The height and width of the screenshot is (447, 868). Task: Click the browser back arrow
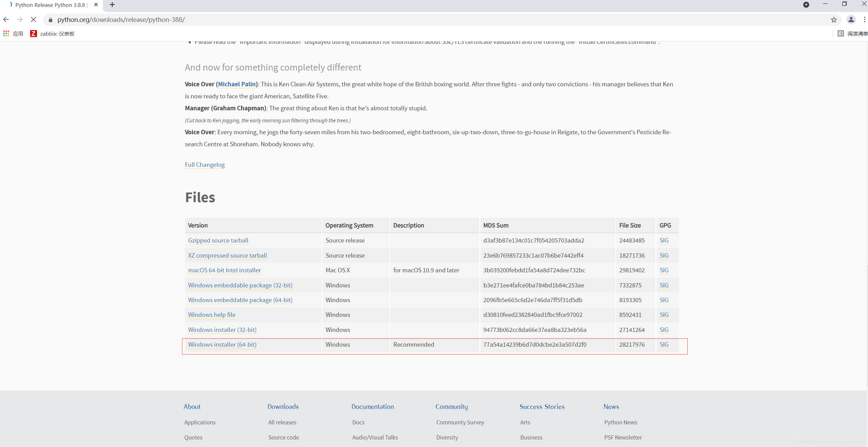tap(6, 20)
